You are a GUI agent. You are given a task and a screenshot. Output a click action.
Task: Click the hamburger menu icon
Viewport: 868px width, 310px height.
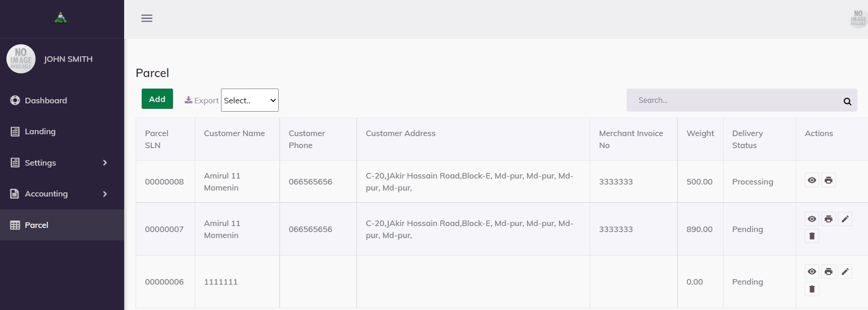[x=147, y=18]
